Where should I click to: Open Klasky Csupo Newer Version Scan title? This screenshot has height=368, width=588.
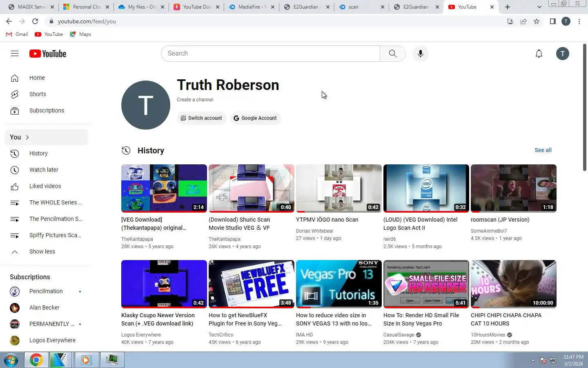[158, 319]
